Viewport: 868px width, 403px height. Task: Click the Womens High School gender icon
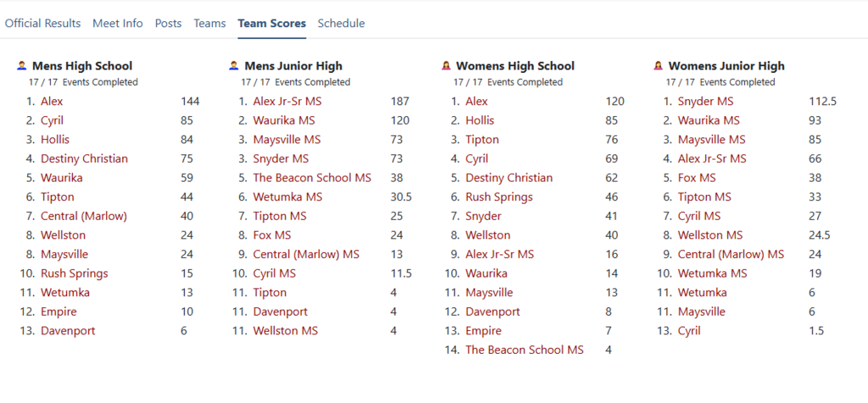(x=446, y=65)
